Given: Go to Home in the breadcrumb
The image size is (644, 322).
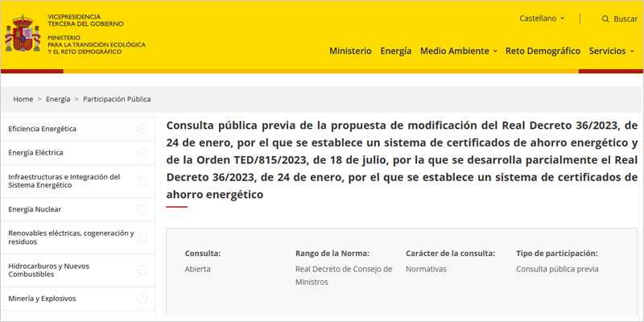Looking at the screenshot, I should click(23, 99).
